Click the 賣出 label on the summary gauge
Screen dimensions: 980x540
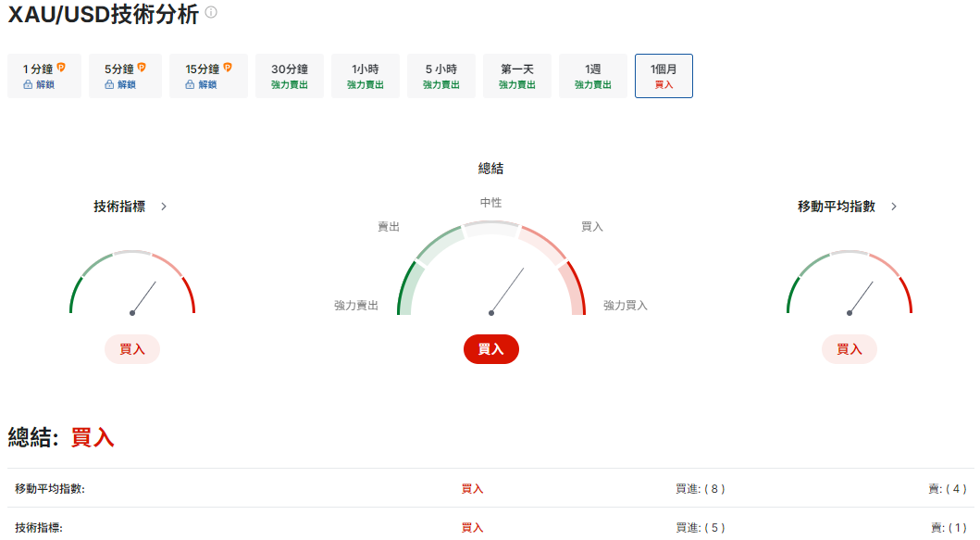[x=389, y=227]
